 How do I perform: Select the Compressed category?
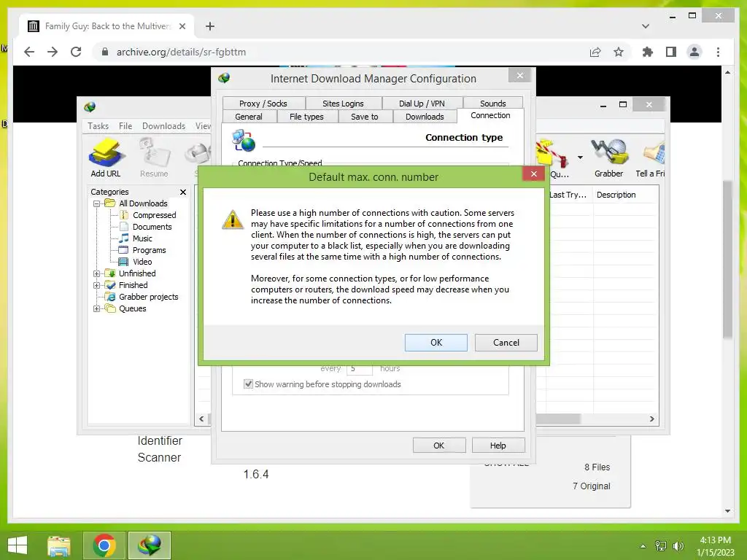click(155, 215)
